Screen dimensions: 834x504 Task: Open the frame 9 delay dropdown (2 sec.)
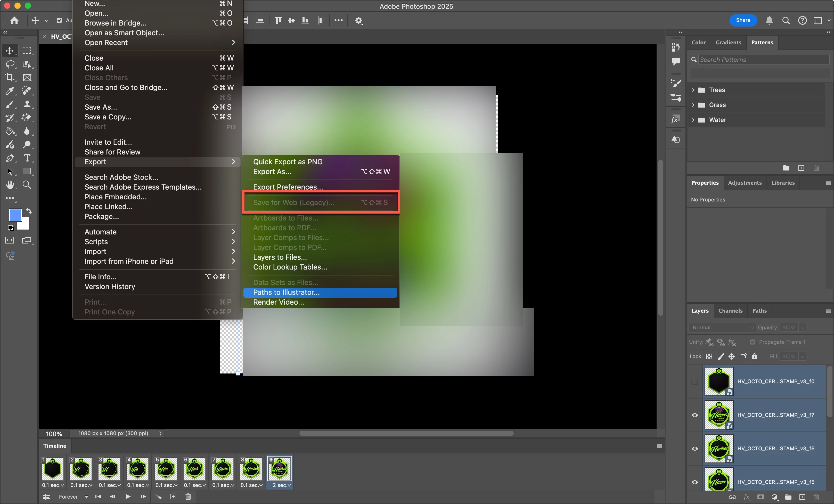tap(282, 485)
